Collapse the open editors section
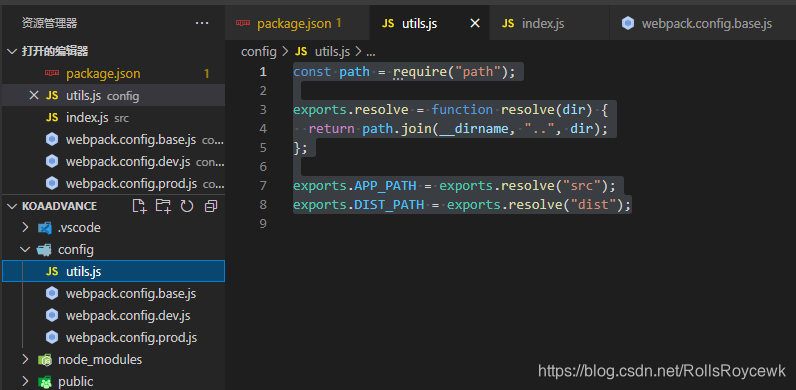This screenshot has width=796, height=390. coord(11,51)
